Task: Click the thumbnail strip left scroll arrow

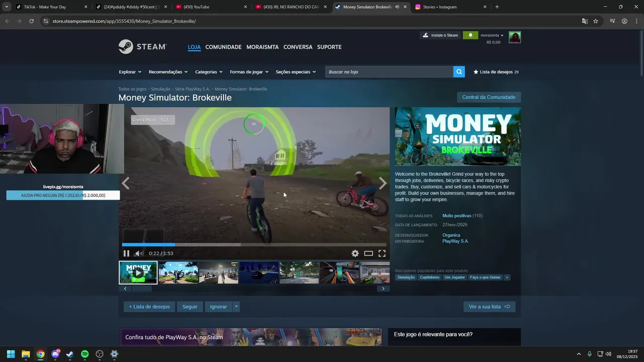Action: 125,289
